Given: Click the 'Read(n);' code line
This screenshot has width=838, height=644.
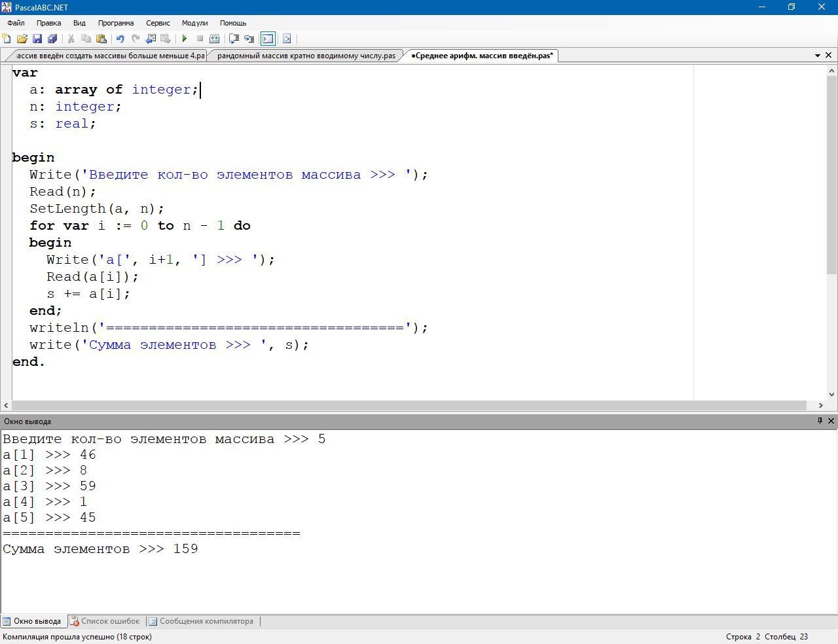Looking at the screenshot, I should click(x=63, y=192).
